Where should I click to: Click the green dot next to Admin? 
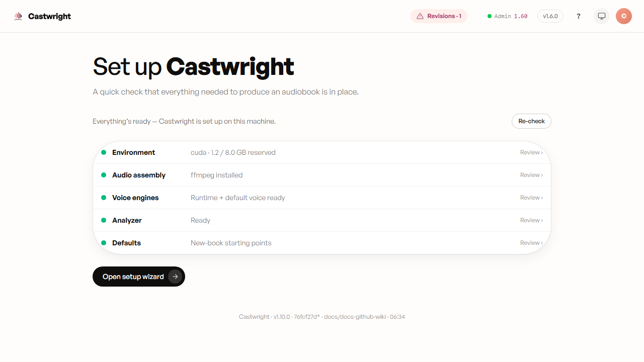click(x=490, y=16)
